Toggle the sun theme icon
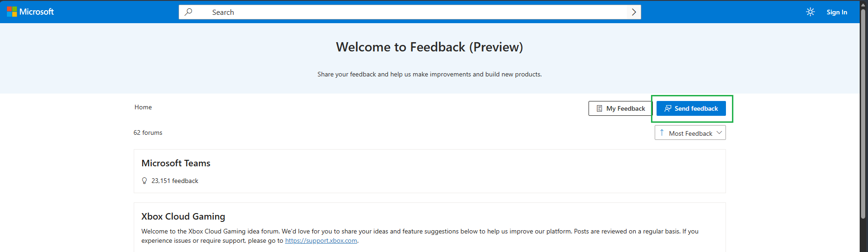Screen dimensions: 868x252 810,12
